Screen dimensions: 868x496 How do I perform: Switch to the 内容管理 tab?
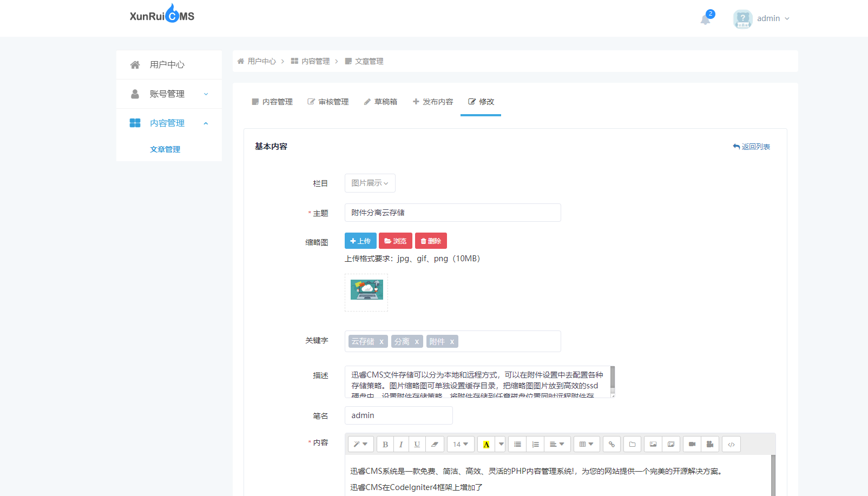tap(272, 102)
